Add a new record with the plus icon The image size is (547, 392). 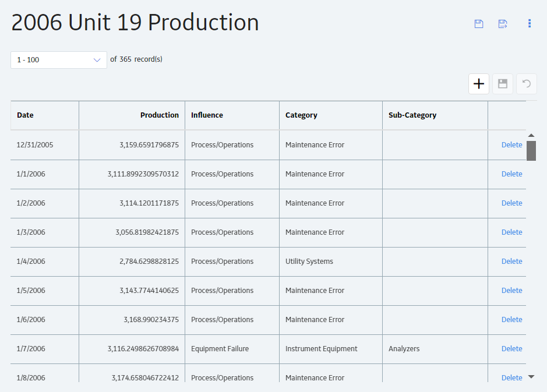click(479, 84)
